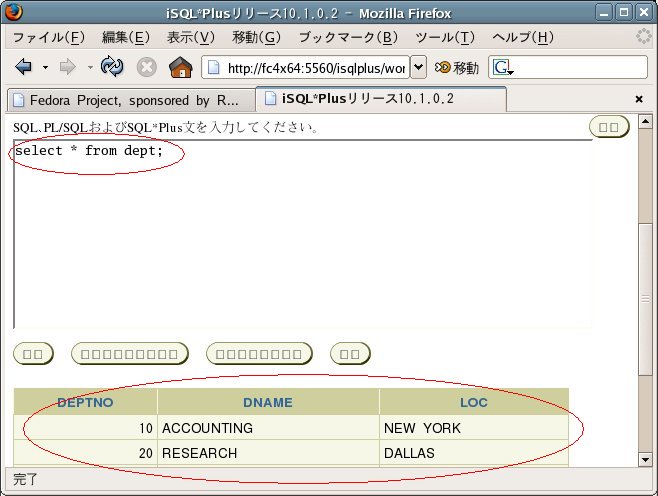The image size is (658, 496).
Task: Click inside the Google search box
Action: (x=580, y=67)
